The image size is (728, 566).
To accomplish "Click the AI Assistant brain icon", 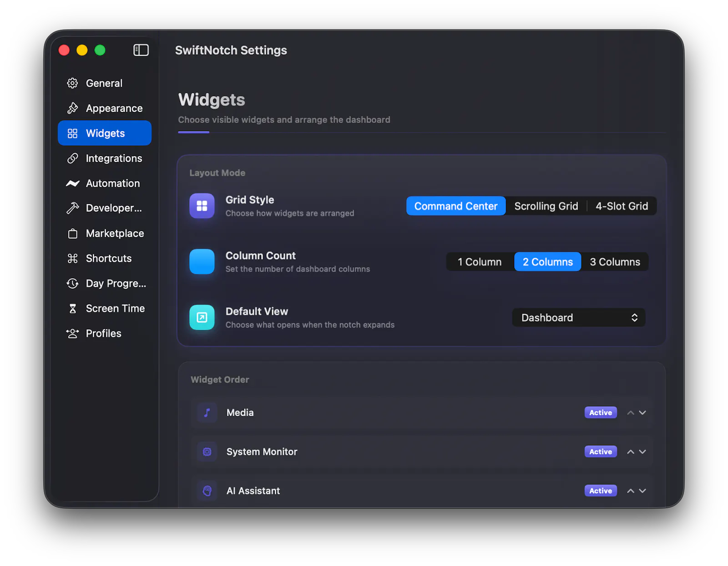I will (x=207, y=491).
